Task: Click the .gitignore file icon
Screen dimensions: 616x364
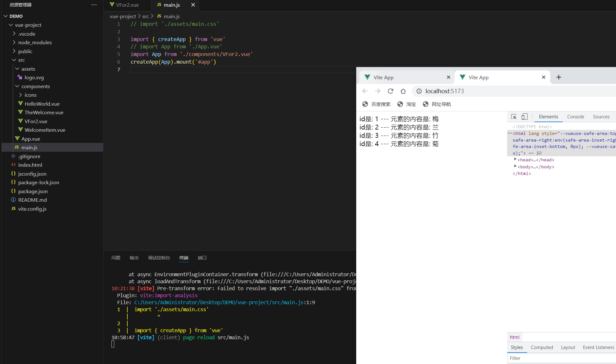Action: click(13, 156)
